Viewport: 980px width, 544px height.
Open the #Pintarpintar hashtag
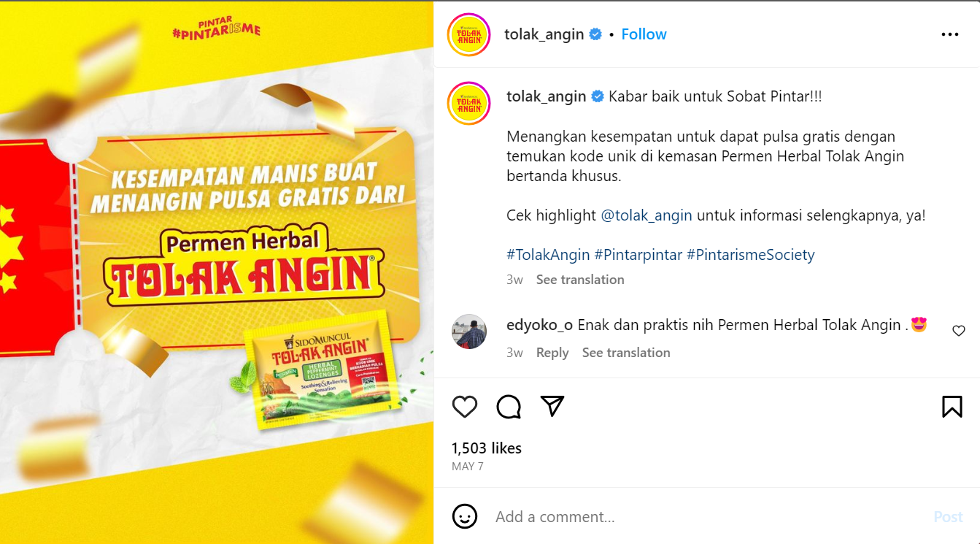(x=638, y=255)
